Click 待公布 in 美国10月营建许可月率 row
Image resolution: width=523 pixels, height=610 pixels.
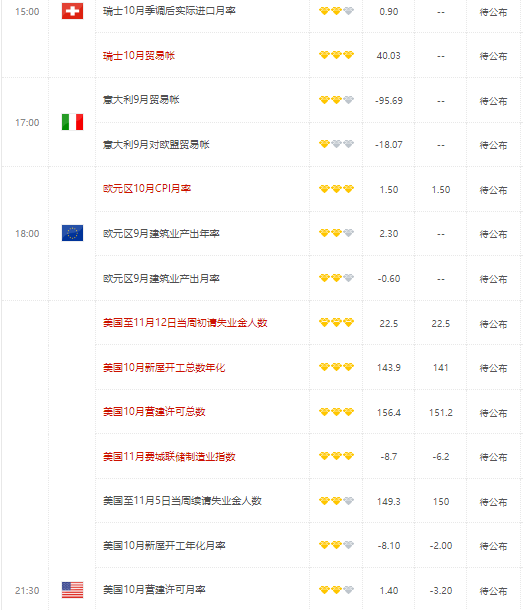493,591
